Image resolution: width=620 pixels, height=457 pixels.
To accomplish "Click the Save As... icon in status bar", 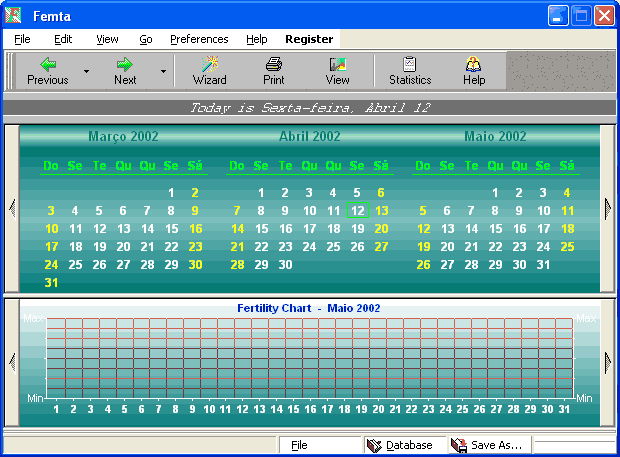I will tap(459, 446).
